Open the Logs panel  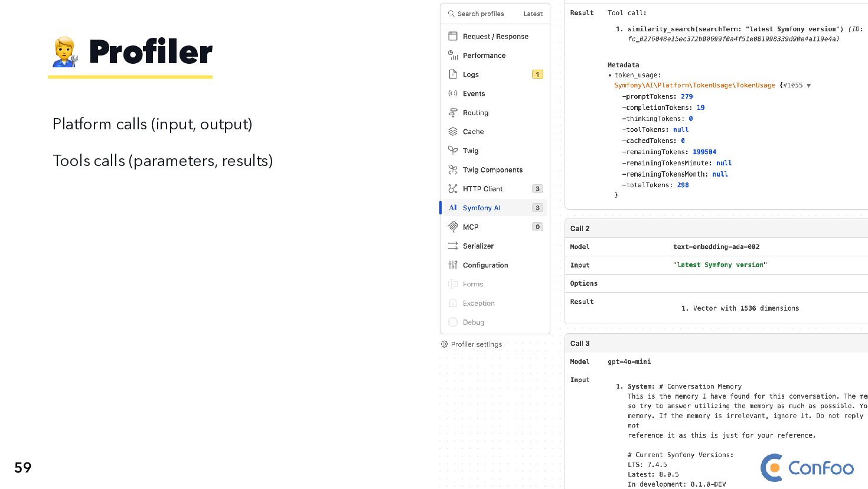click(x=495, y=74)
